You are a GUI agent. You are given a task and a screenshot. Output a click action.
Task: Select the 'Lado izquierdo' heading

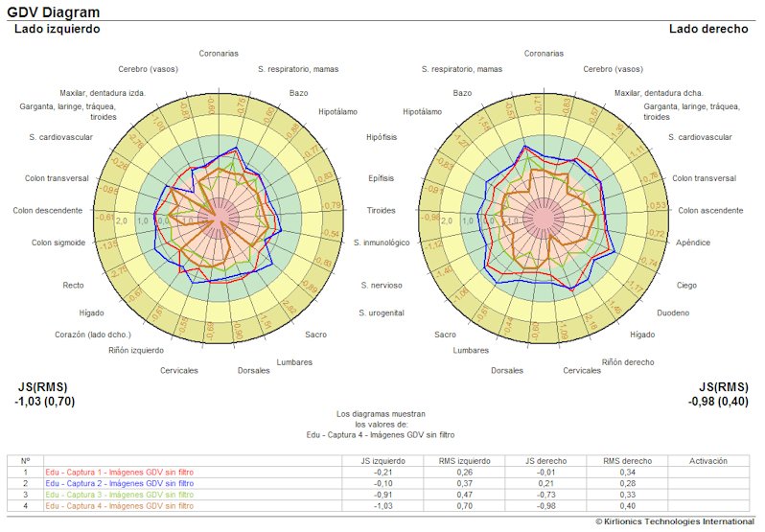57,29
